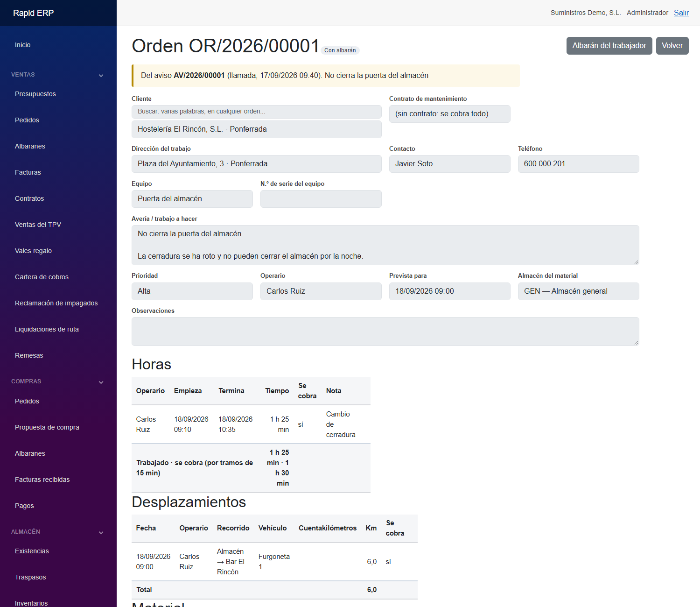
Task: Click the empty N.º de serie field
Action: pyautogui.click(x=321, y=199)
